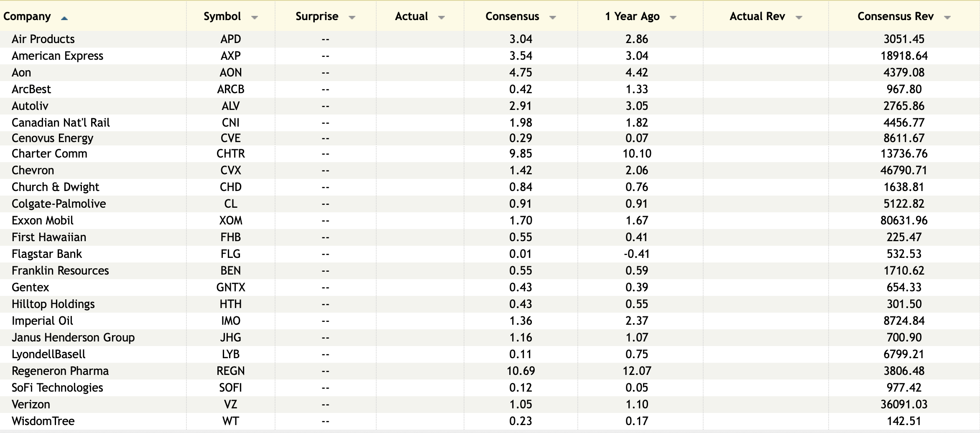Click the 1 Year Ago sort arrow
Image resolution: width=980 pixels, height=433 pixels.
click(x=673, y=18)
